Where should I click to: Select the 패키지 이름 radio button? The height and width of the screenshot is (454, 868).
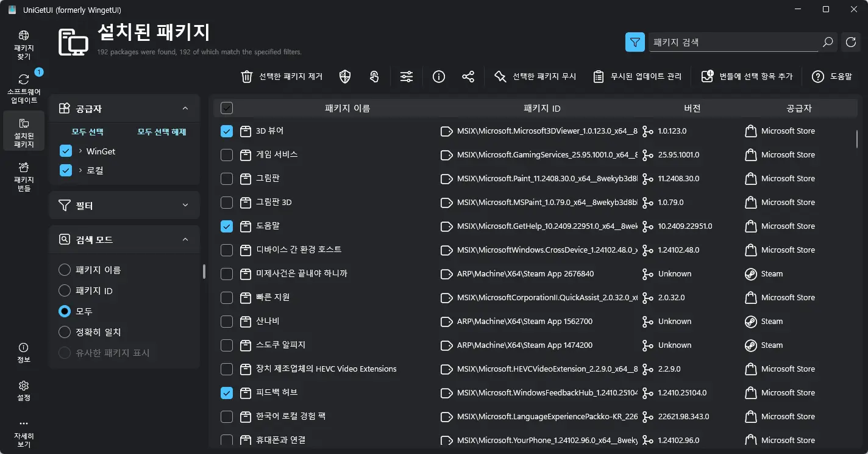[x=65, y=270]
